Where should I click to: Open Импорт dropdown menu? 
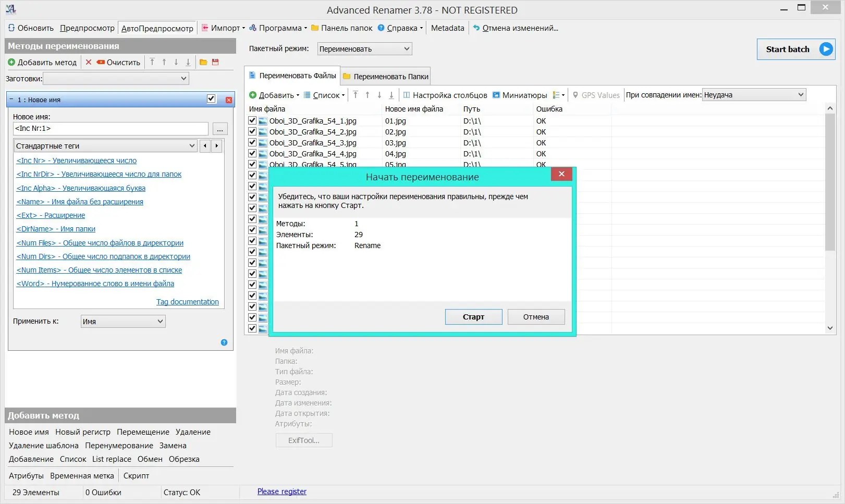[x=223, y=28]
